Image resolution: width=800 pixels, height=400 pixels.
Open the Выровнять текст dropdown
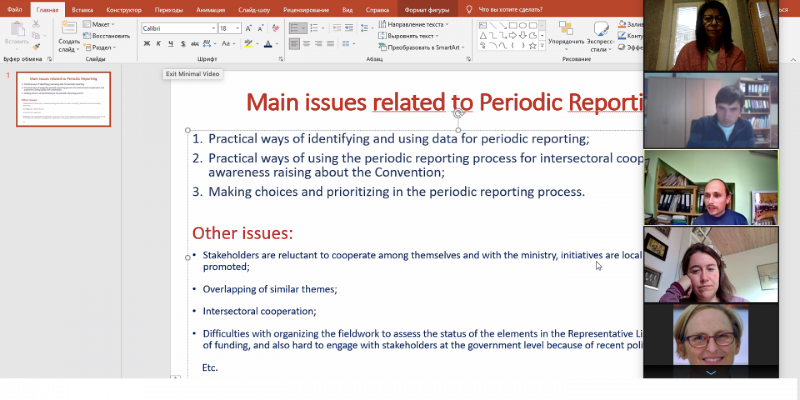411,36
